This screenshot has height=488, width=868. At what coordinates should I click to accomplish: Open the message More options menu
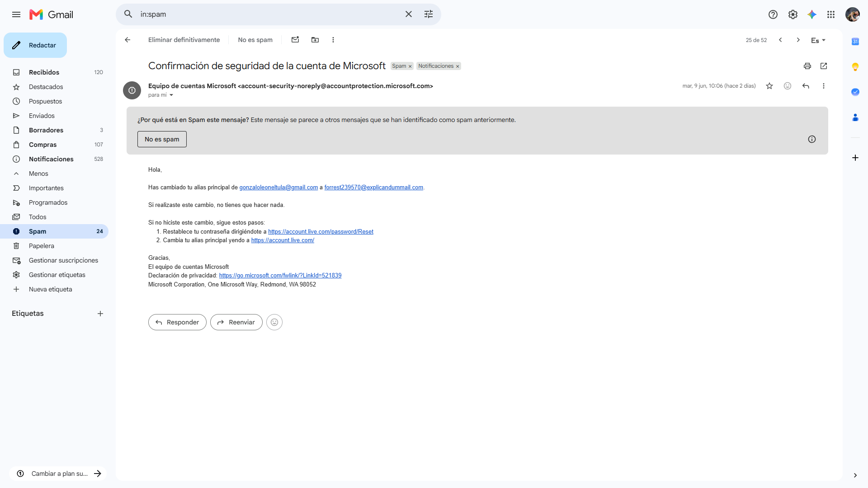(x=824, y=86)
